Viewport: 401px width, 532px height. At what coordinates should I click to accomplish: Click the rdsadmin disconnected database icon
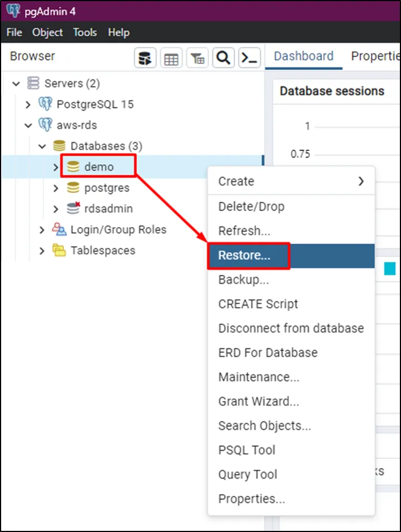[73, 209]
